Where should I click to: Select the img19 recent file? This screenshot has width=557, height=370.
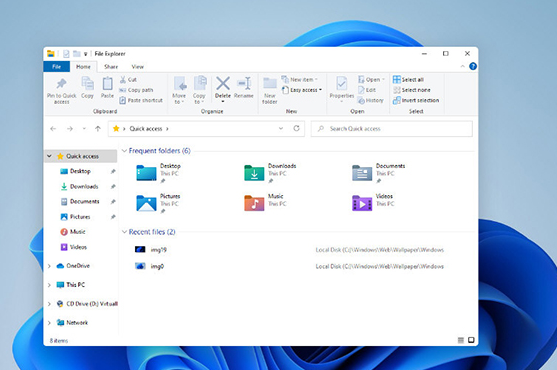[290, 250]
